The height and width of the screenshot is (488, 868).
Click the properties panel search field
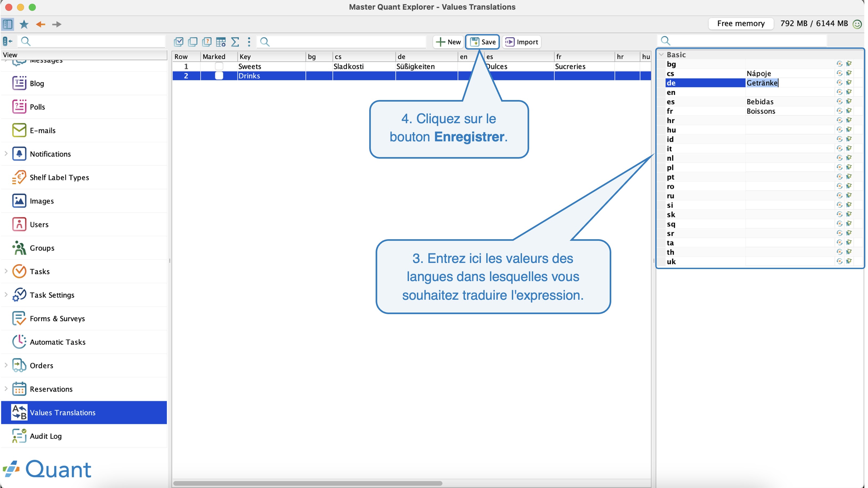[x=742, y=41]
